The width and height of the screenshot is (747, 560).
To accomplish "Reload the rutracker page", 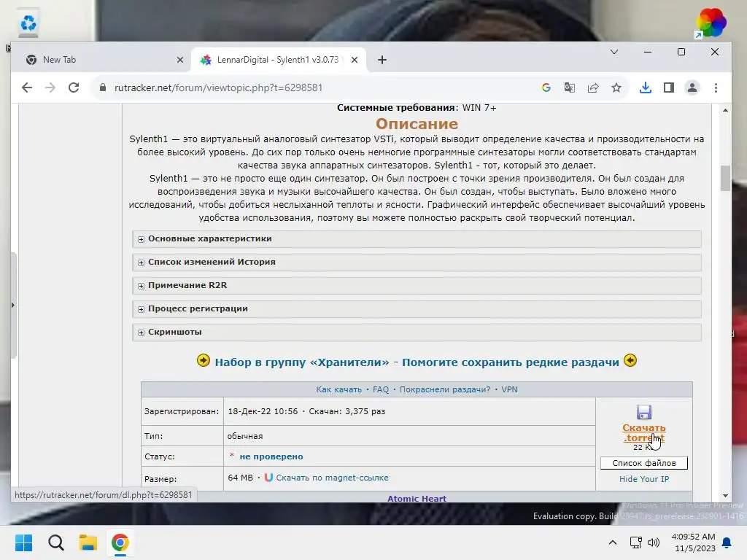I will (74, 87).
